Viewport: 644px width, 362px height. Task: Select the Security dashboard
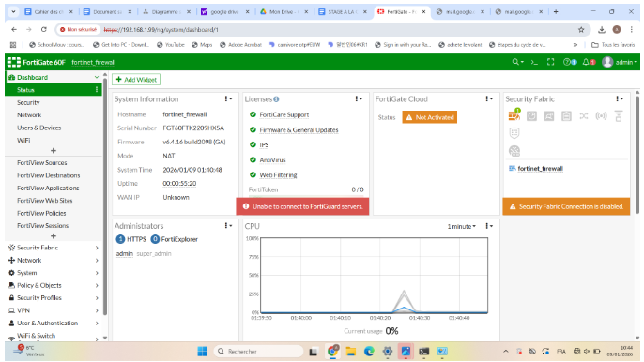[x=28, y=102]
